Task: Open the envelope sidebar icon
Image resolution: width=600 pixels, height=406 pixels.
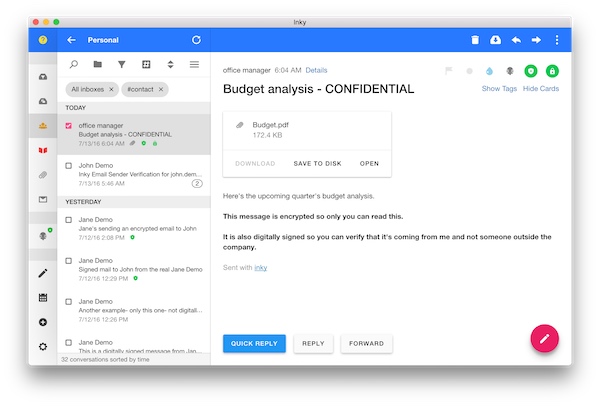Action: pos(43,199)
